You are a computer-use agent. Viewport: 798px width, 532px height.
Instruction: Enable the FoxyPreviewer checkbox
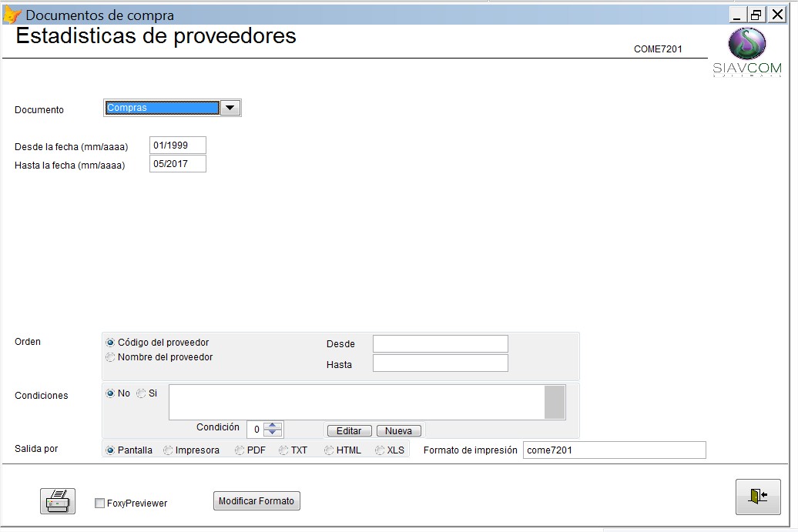click(100, 503)
